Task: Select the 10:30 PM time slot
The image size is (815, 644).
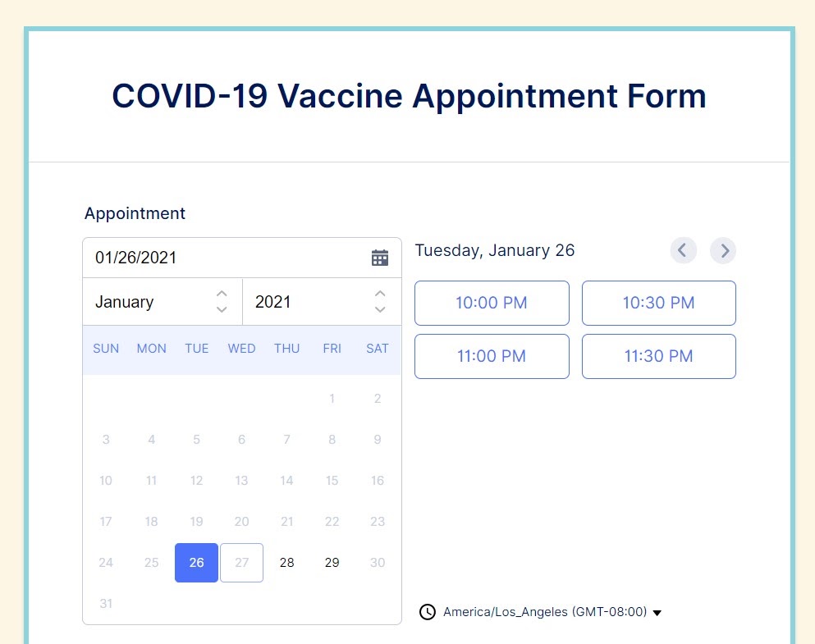Action: coord(658,303)
